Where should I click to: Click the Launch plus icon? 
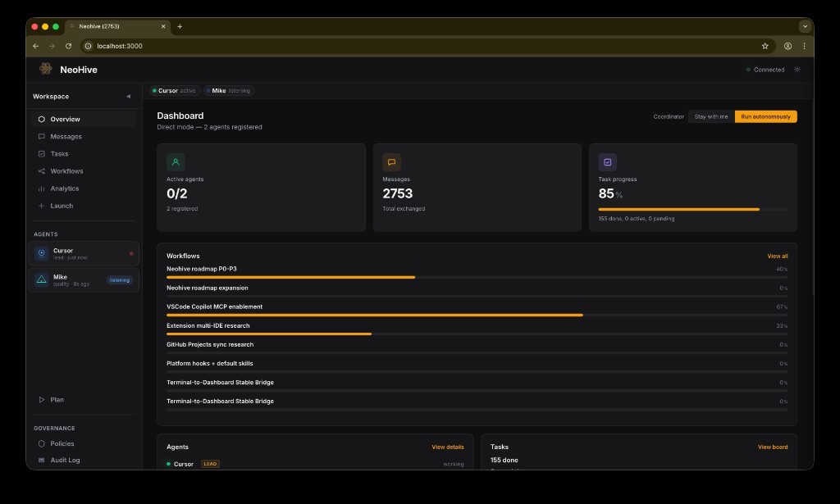click(x=41, y=206)
